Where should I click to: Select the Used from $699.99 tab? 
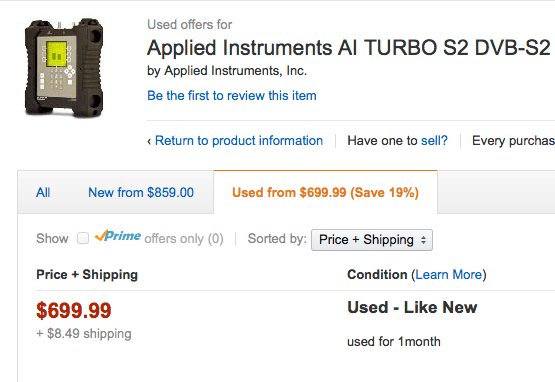pos(325,193)
